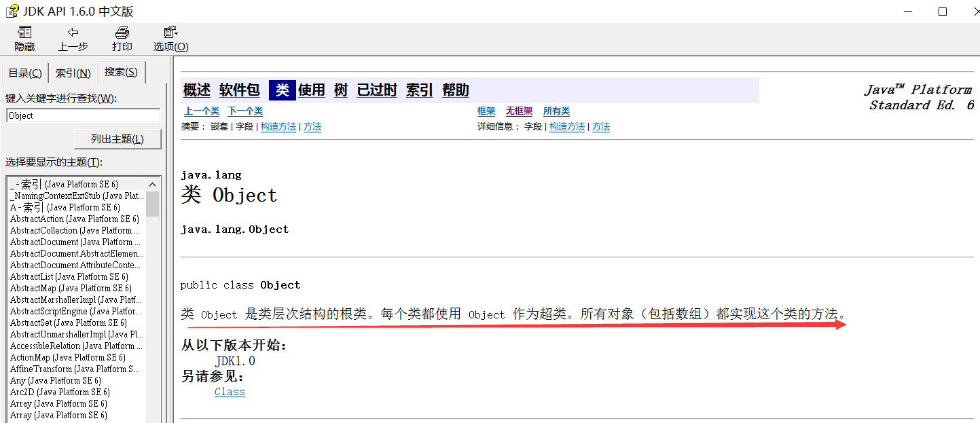
Task: Select AbstractAction topic in list
Action: coord(76,219)
